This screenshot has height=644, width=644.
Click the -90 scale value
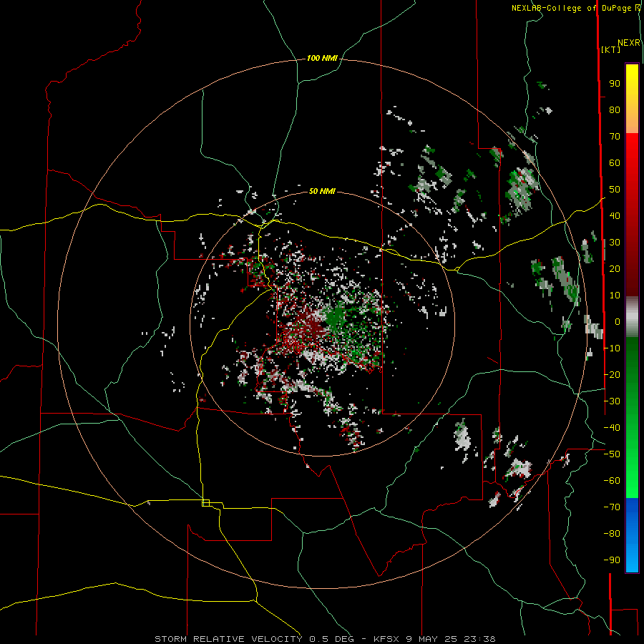tap(612, 560)
